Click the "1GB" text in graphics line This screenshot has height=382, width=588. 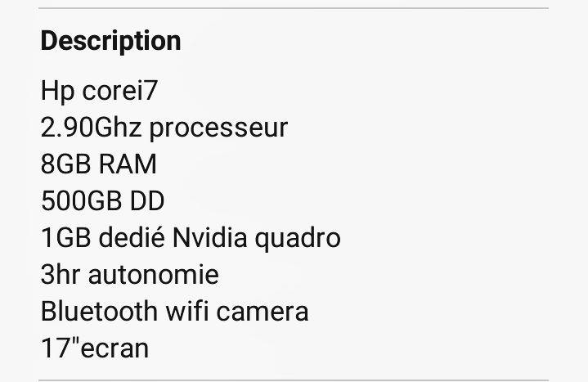[65, 237]
